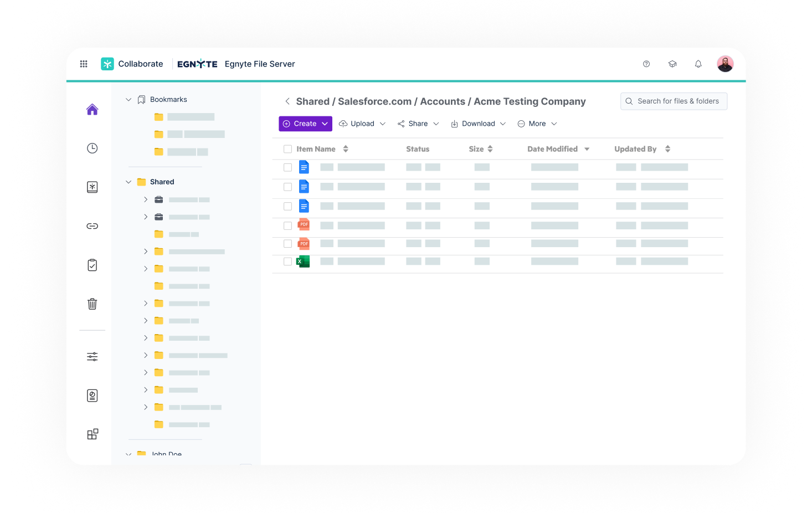Open shared Links via chain sidebar icon

click(92, 225)
